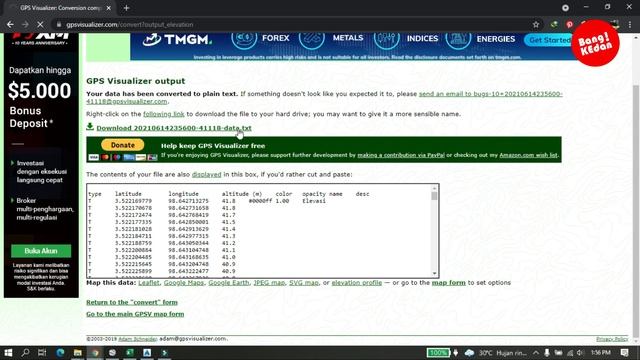Click METALS in the TMGM banner
Image resolution: width=640 pixels, height=360 pixels.
pyautogui.click(x=348, y=38)
